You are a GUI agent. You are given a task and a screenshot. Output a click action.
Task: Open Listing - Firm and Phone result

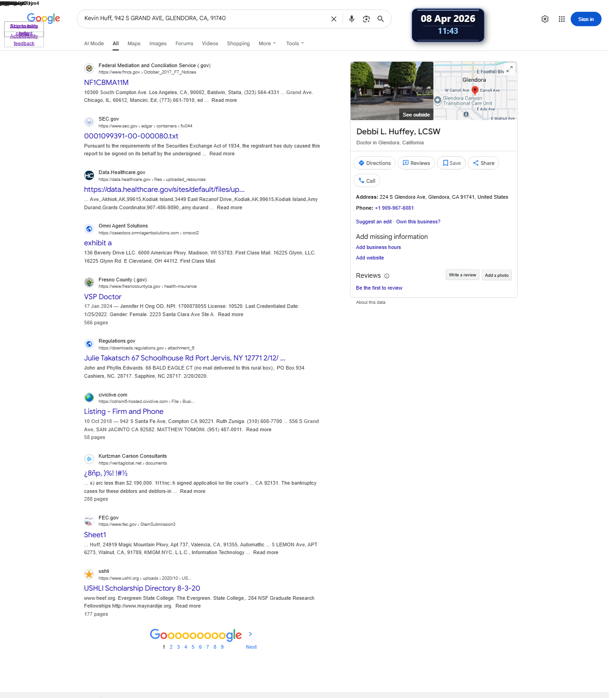[x=123, y=412]
